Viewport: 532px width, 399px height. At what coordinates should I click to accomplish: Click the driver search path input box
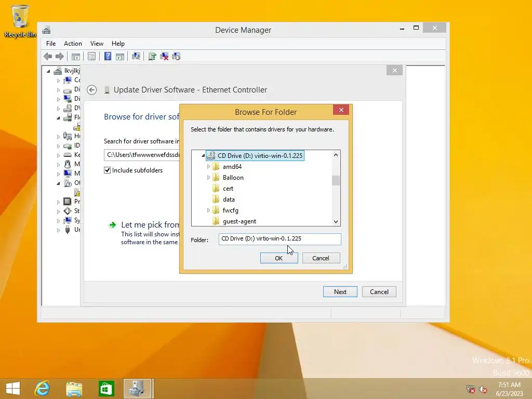[x=142, y=155]
